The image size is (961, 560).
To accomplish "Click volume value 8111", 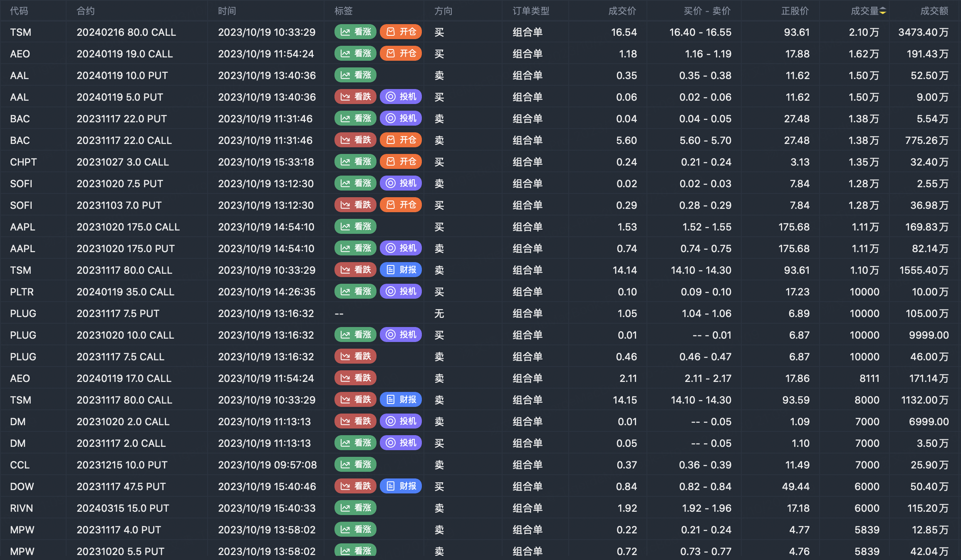I will [x=869, y=378].
